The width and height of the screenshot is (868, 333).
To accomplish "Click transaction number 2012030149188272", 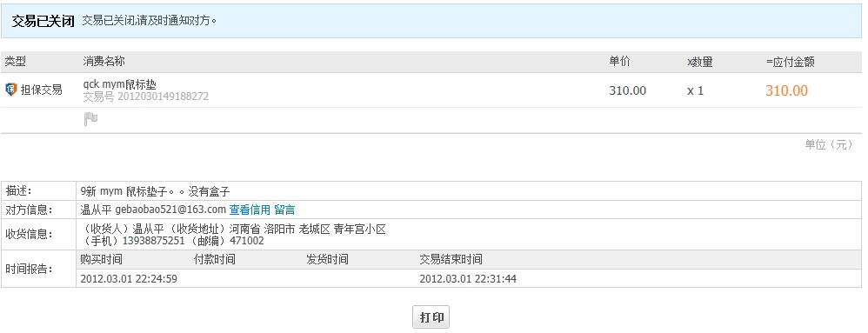I will click(x=163, y=97).
